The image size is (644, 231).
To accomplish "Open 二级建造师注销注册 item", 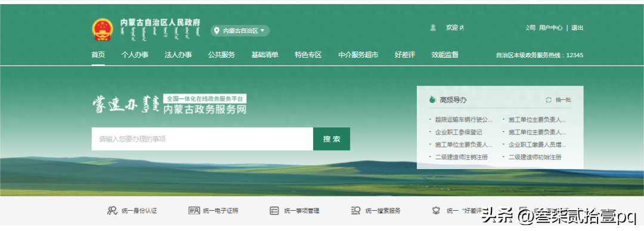I will click(x=461, y=157).
